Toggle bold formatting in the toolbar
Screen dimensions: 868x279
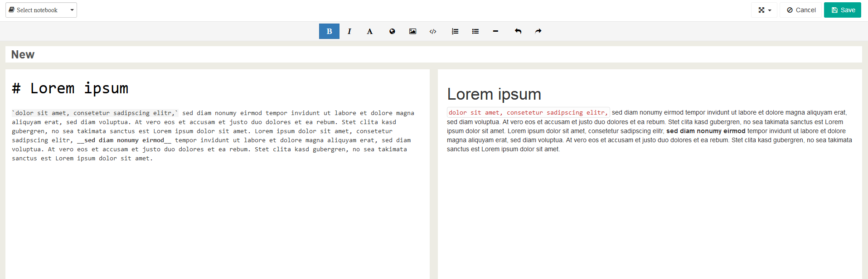pos(329,31)
